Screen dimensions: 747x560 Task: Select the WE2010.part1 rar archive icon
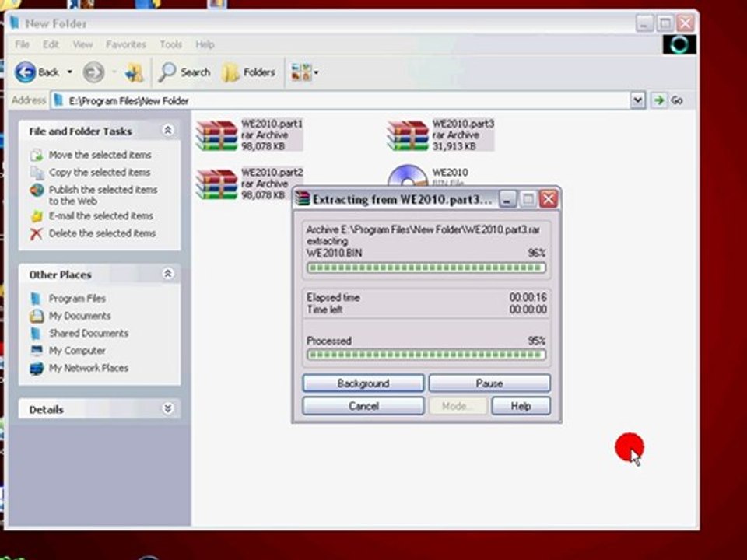pyautogui.click(x=217, y=135)
